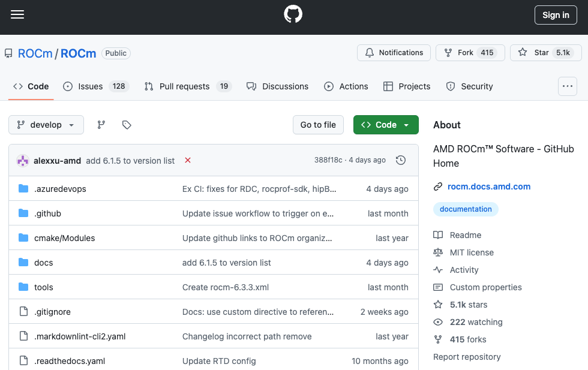Viewport: 588px width, 370px height.
Task: Open the tools folder
Action: coord(43,287)
